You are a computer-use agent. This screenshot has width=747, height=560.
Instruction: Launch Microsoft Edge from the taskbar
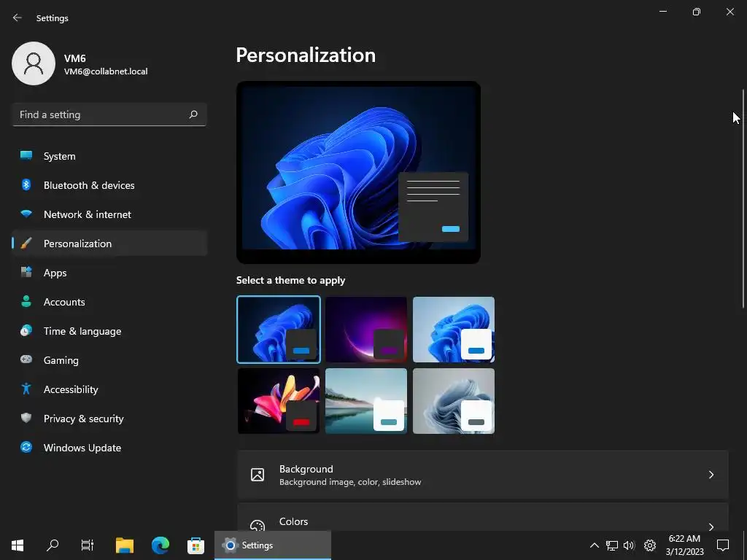pyautogui.click(x=160, y=545)
